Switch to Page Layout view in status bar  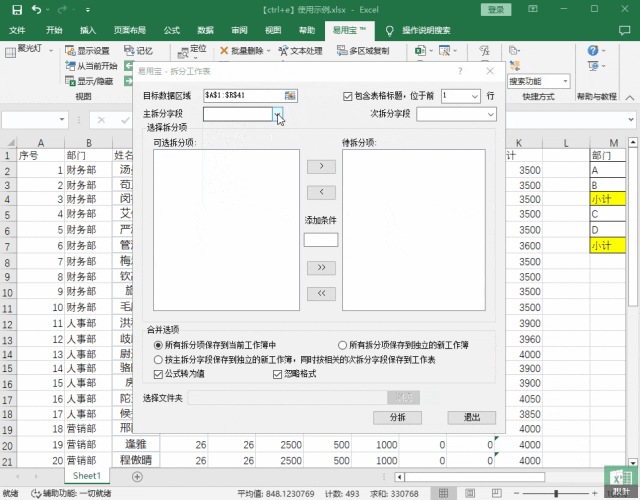pyautogui.click(x=470, y=493)
